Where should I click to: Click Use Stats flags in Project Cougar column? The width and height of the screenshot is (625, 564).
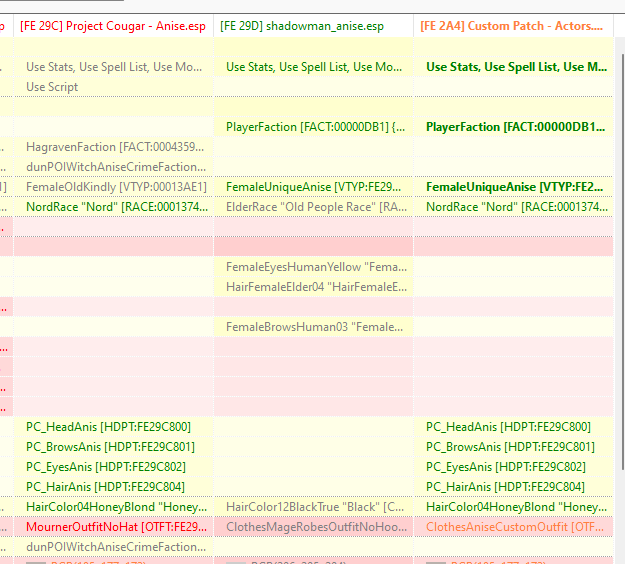[x=113, y=67]
